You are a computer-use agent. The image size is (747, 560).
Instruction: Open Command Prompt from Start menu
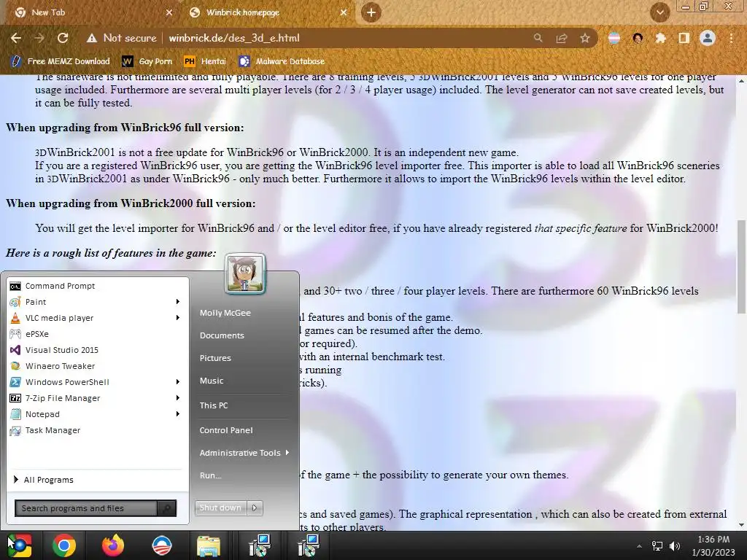pos(98,286)
